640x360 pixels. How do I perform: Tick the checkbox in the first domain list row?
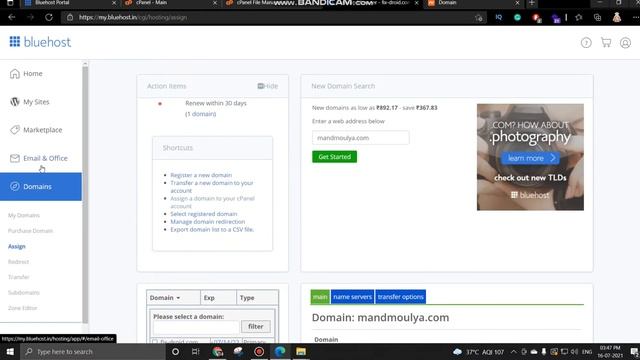click(155, 341)
